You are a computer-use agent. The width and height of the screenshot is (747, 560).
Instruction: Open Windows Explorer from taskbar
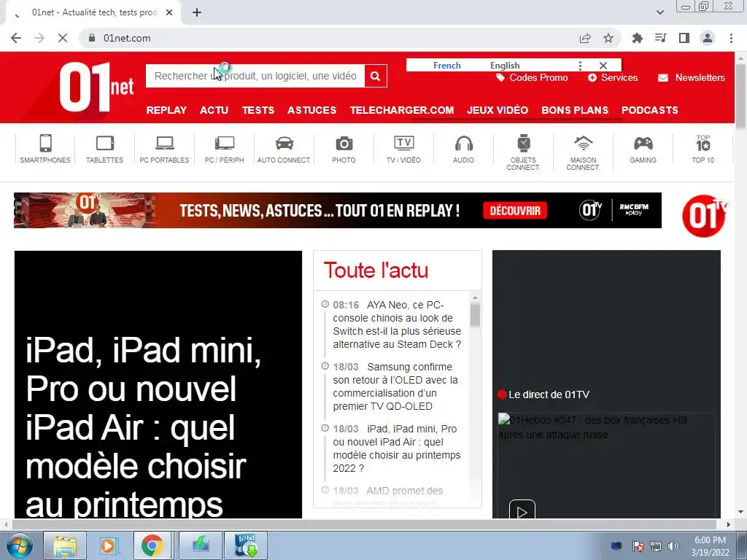65,545
